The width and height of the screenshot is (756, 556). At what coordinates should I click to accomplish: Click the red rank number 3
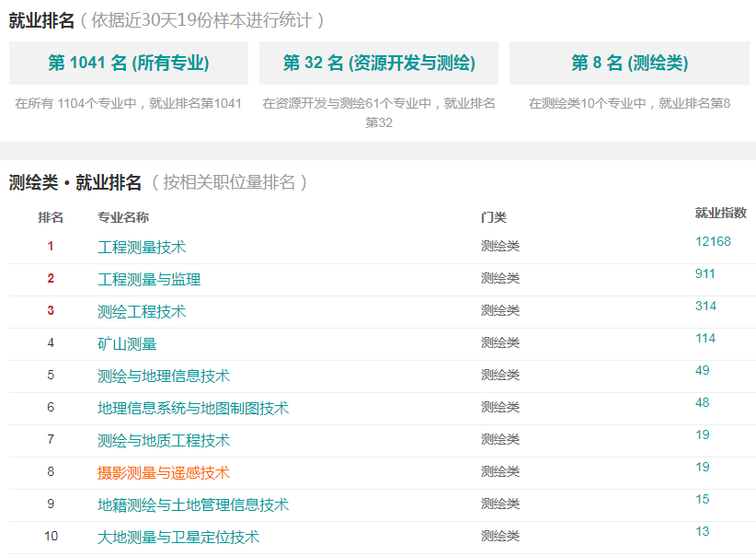click(51, 310)
